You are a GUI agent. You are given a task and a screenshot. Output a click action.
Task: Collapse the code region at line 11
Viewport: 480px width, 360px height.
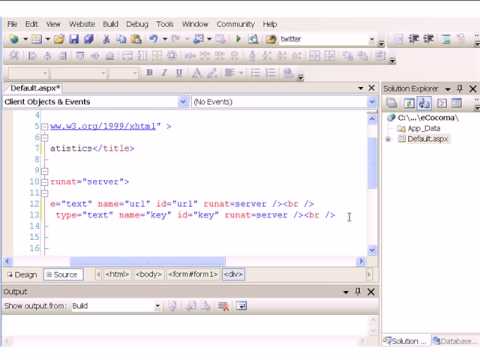pyautogui.click(x=44, y=193)
